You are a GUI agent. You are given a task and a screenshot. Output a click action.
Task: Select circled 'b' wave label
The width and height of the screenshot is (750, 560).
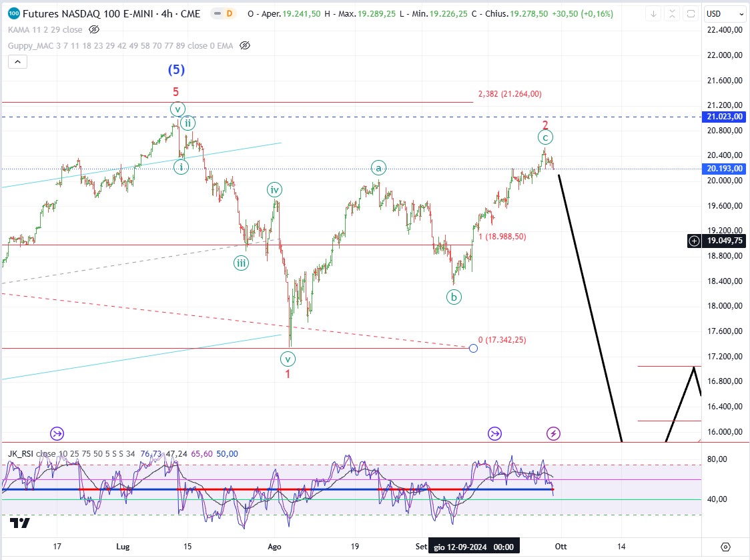click(x=454, y=297)
